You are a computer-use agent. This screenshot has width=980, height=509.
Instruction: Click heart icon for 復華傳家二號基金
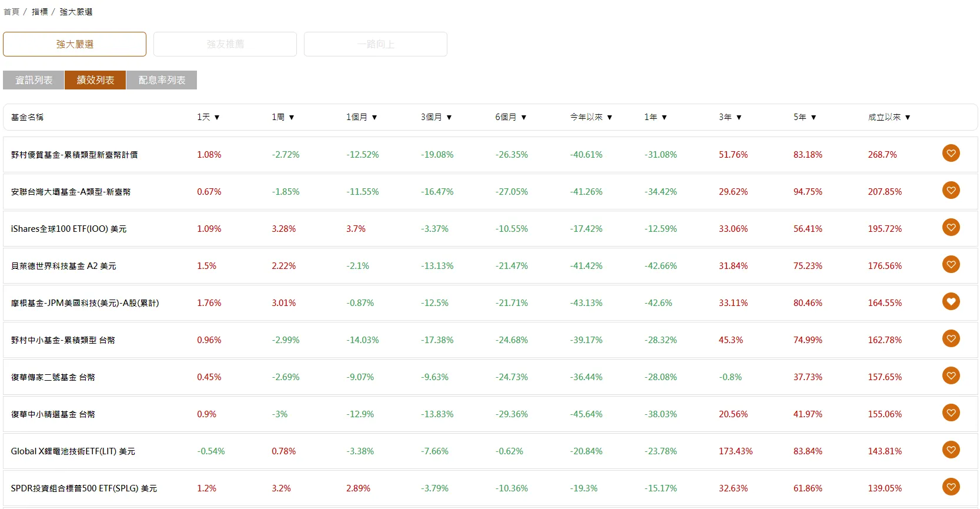(951, 375)
